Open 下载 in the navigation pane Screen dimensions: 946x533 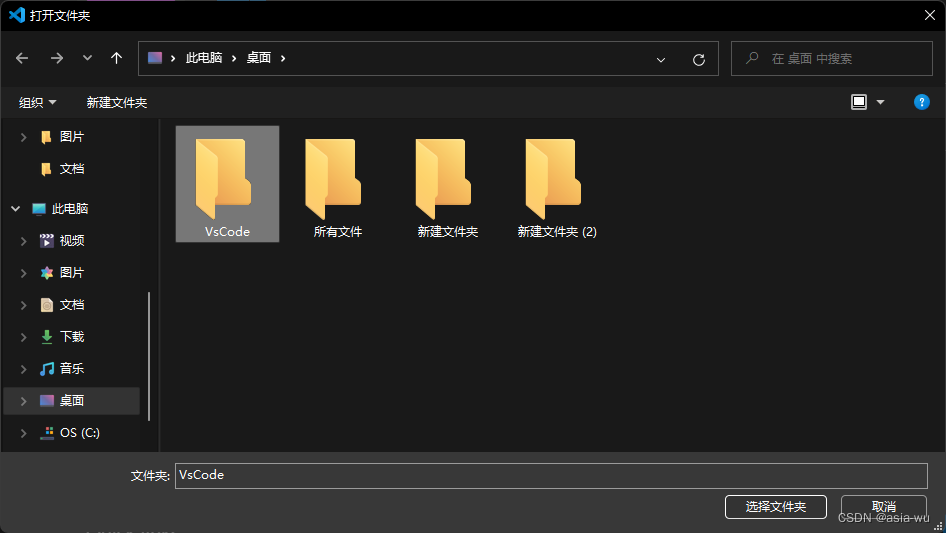click(72, 337)
